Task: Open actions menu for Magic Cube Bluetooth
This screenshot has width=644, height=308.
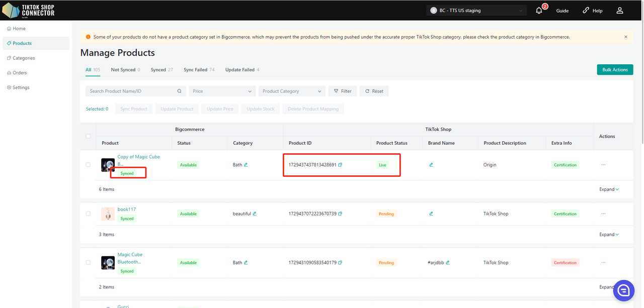Action: tap(603, 263)
